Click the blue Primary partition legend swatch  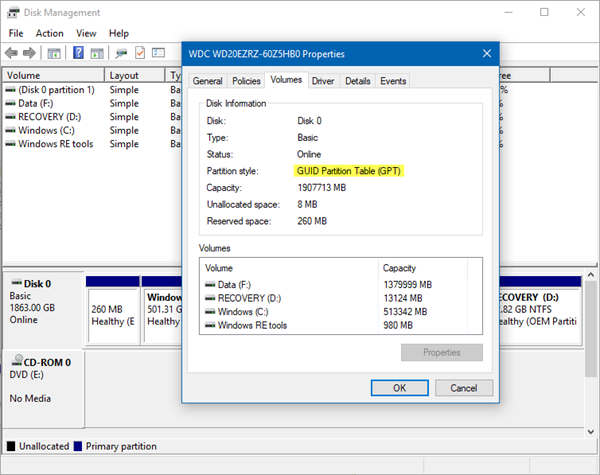(x=78, y=445)
